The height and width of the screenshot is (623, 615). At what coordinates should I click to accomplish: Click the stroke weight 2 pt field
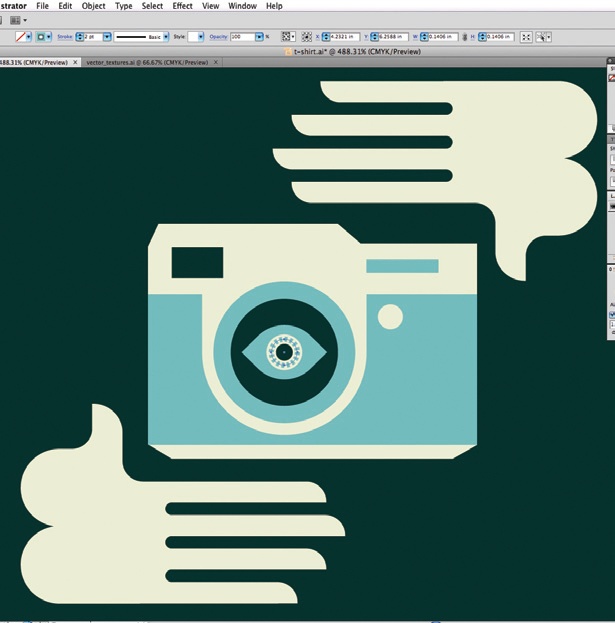93,37
